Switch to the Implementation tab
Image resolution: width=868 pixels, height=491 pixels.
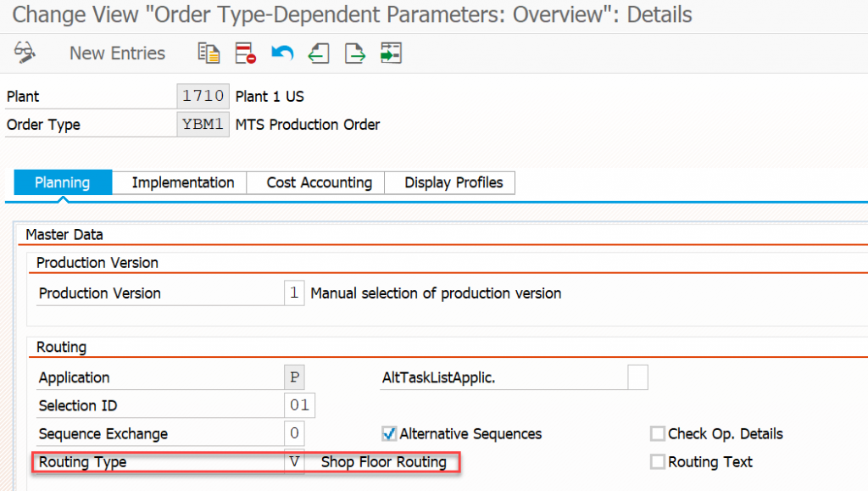click(x=183, y=182)
